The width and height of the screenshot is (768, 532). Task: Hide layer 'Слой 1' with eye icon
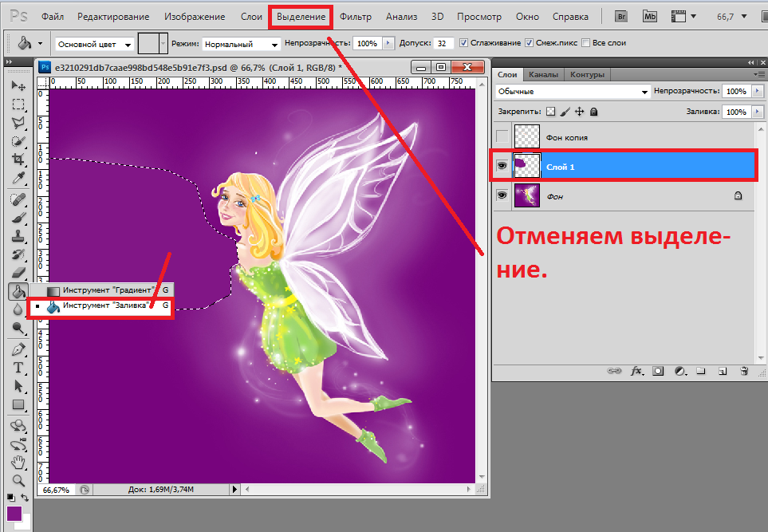point(502,166)
